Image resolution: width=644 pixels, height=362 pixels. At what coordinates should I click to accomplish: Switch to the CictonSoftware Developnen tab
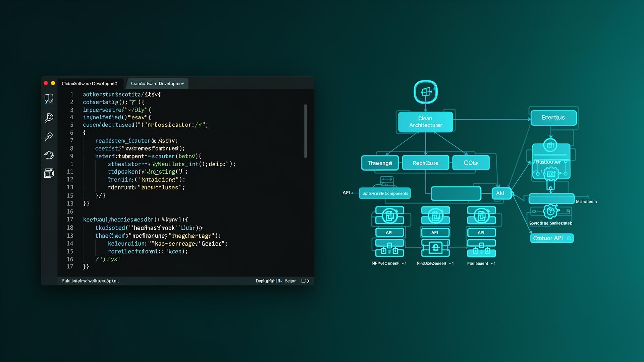(x=90, y=83)
